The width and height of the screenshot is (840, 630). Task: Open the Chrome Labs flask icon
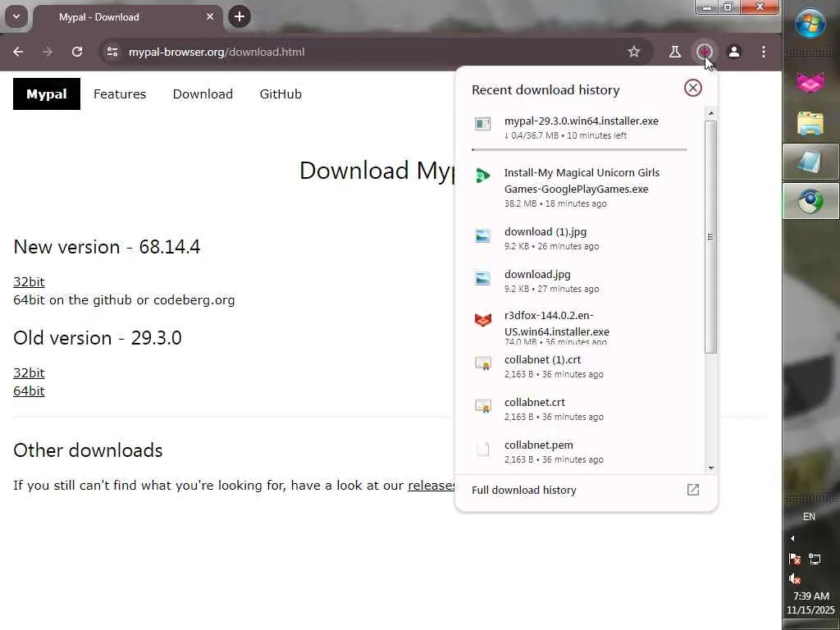coord(675,52)
